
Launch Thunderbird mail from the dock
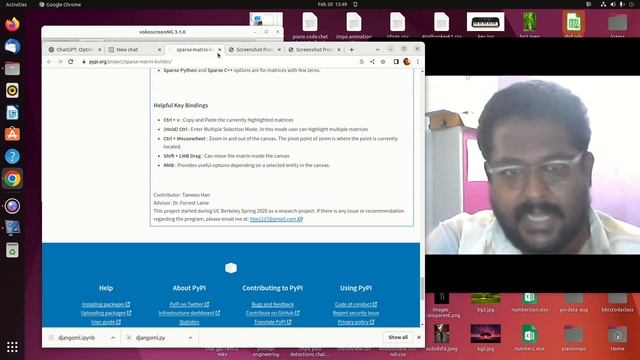click(12, 47)
